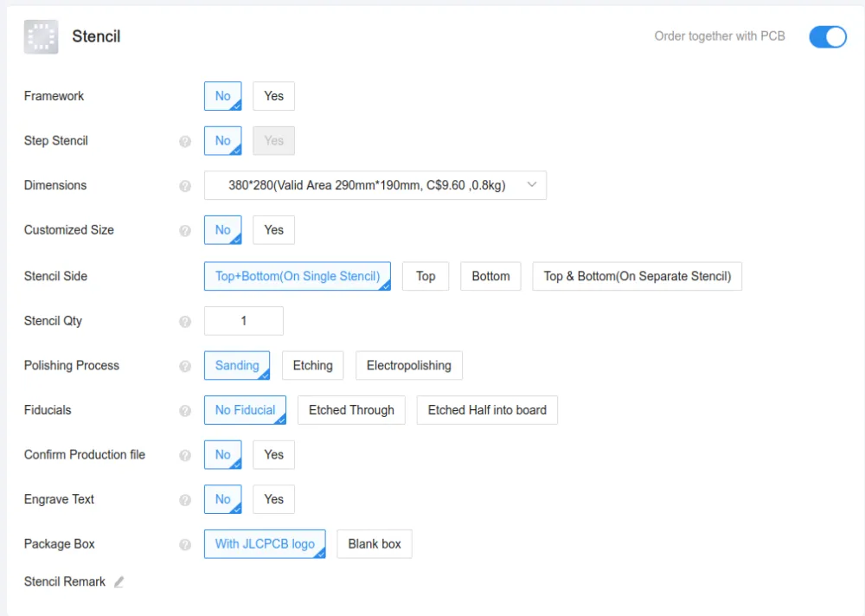
Task: Click the help icon beside Step Stencil
Action: [185, 141]
